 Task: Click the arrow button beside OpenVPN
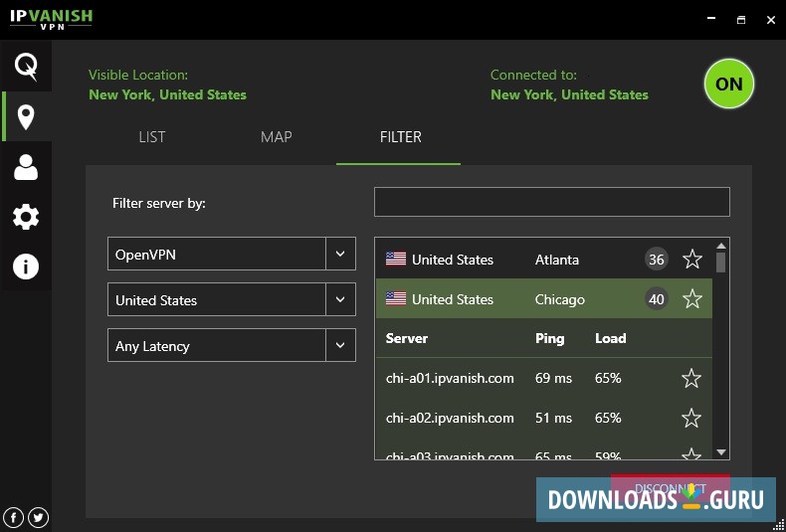pos(340,254)
